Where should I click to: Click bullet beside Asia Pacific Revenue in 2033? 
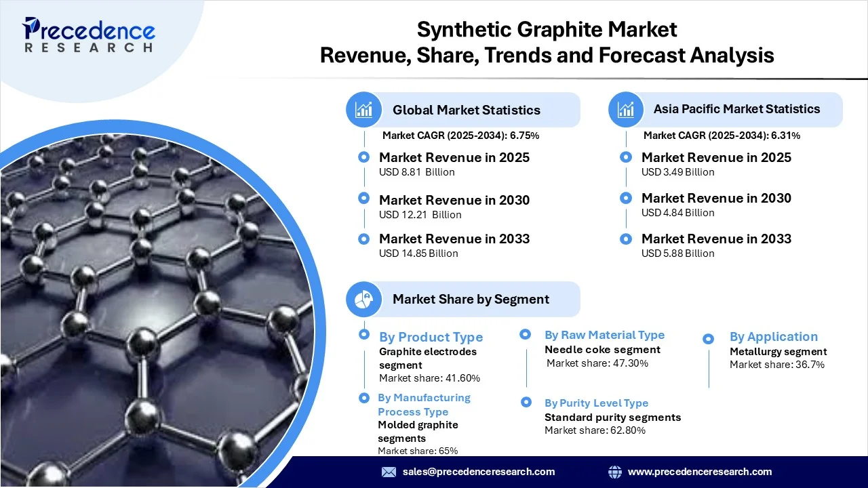tap(626, 239)
